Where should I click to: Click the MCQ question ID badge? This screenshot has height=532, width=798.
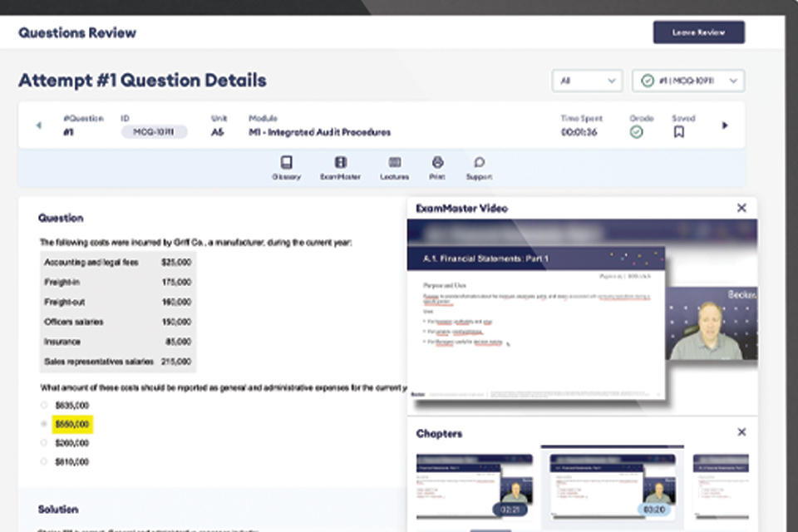154,132
